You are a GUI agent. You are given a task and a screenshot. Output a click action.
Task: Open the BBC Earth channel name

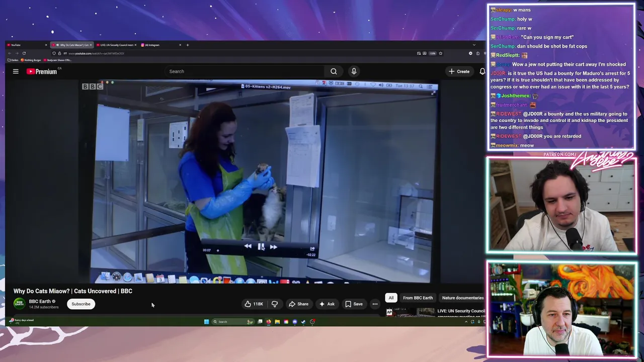(x=40, y=301)
